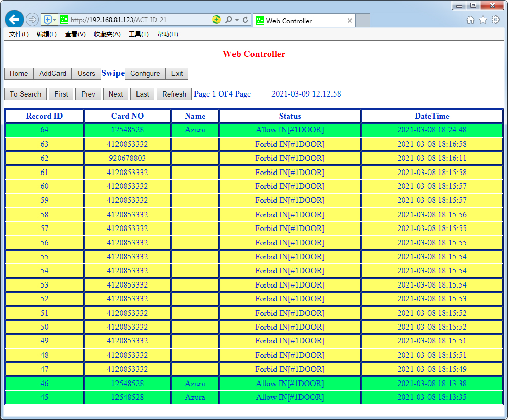
Task: Click the compatibility view icon in address bar
Action: (x=217, y=20)
